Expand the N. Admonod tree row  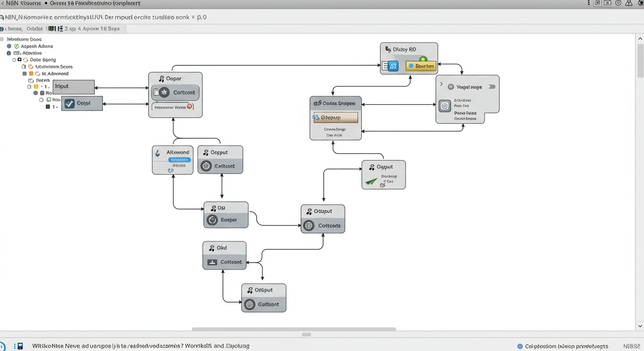[25, 74]
